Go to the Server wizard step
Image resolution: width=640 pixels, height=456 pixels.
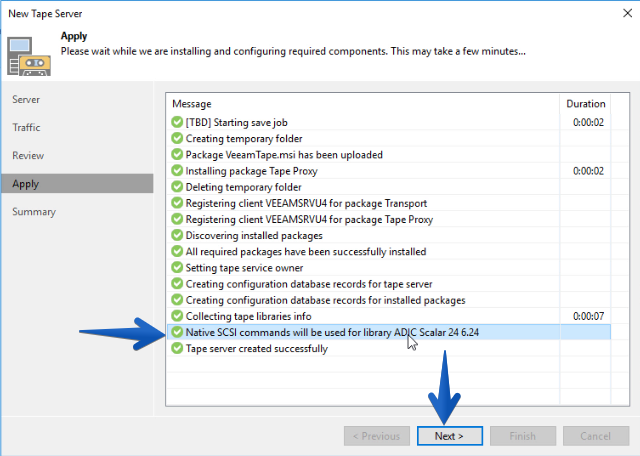pos(26,99)
